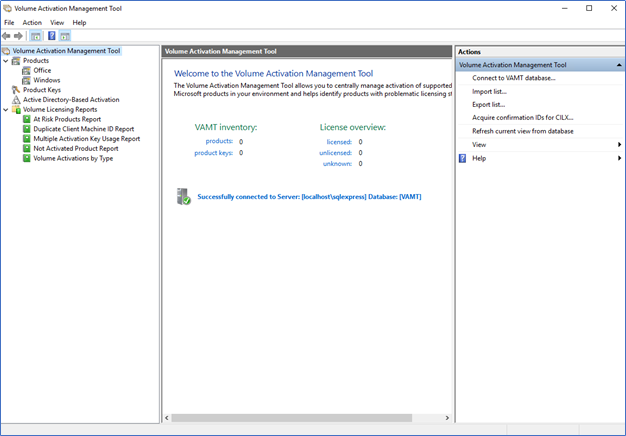The image size is (626, 436).
Task: Click the Multiple Activation Key Usage Report icon
Action: (26, 139)
